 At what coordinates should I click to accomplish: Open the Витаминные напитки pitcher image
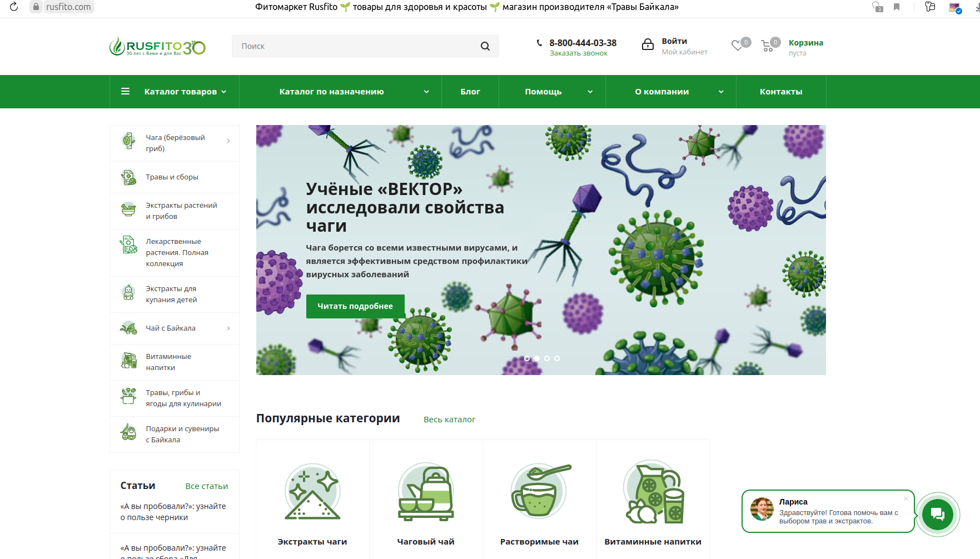(x=653, y=492)
